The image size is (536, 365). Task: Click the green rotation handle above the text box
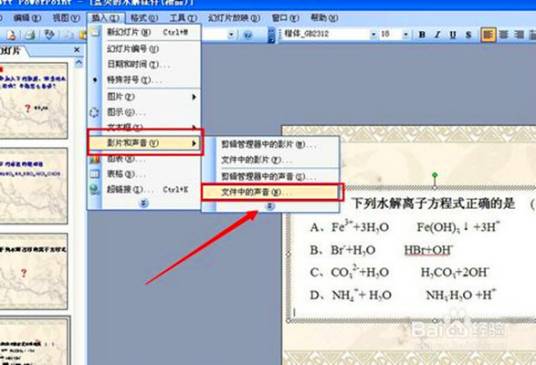[434, 175]
